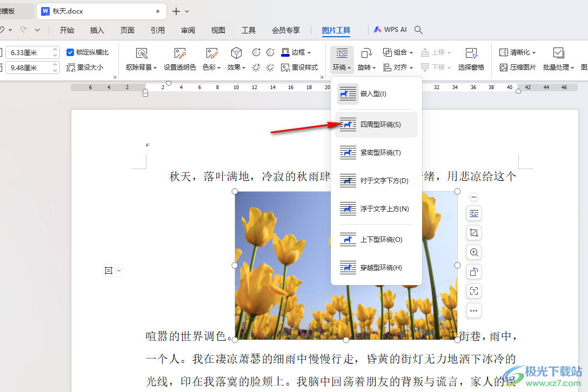Select Inline (嵌入型) wrap option
This screenshot has width=588, height=392.
coord(376,94)
